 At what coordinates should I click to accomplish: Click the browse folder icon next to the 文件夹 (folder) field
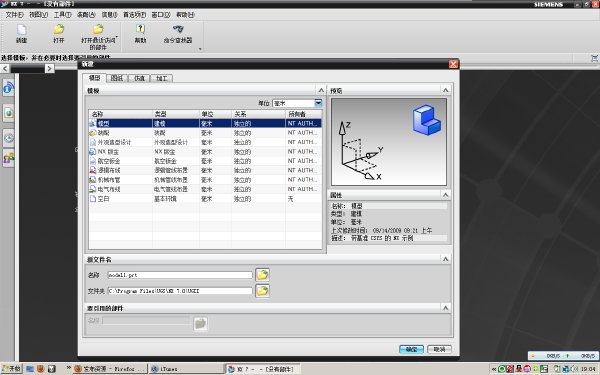point(262,291)
